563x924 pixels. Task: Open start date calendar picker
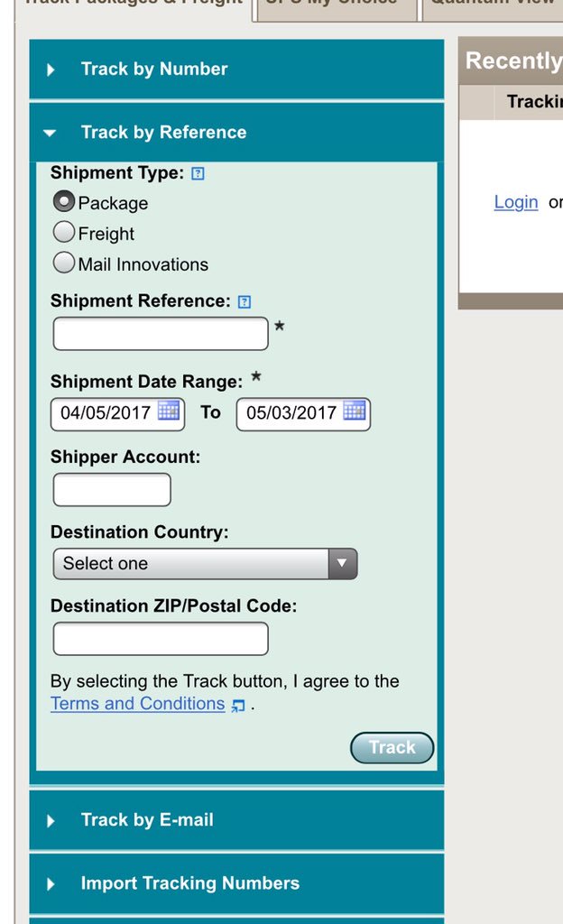pyautogui.click(x=169, y=411)
